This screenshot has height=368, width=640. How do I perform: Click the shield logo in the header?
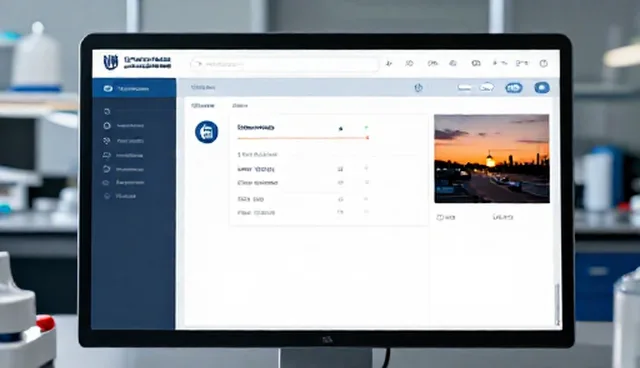pos(110,62)
